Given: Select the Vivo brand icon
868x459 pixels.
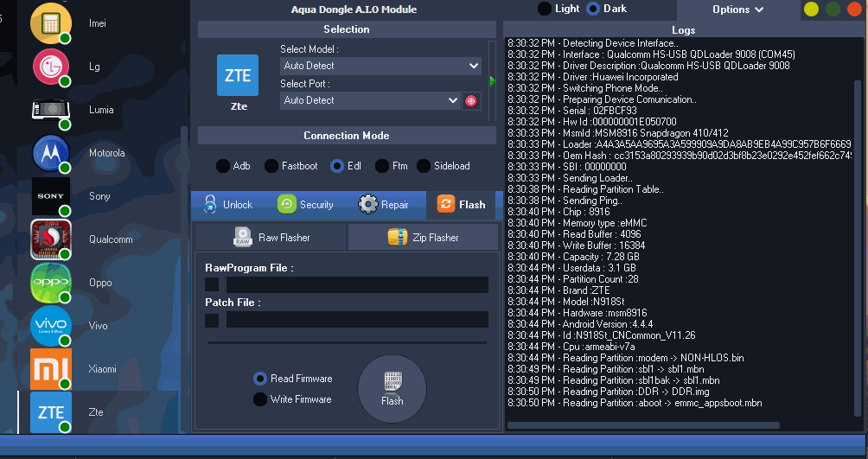Looking at the screenshot, I should pyautogui.click(x=51, y=326).
